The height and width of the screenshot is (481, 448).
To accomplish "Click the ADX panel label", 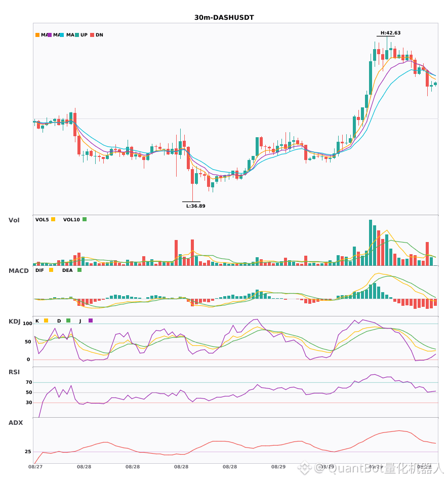I will coord(16,423).
